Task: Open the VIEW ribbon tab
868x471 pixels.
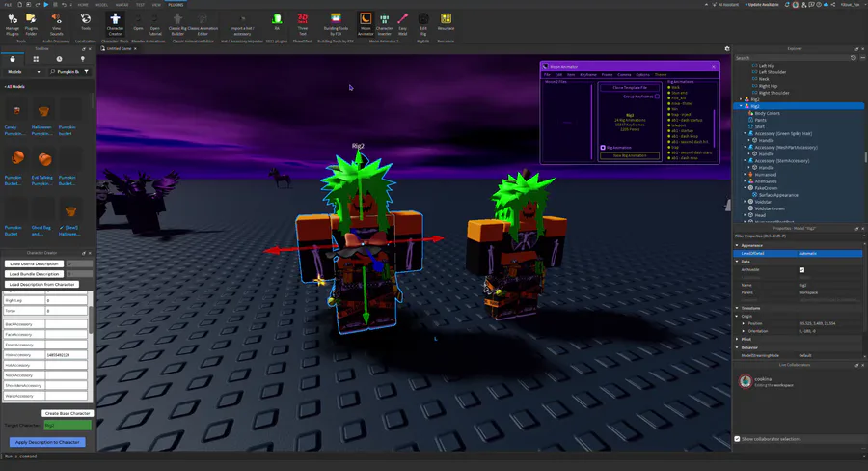Action: click(x=156, y=5)
